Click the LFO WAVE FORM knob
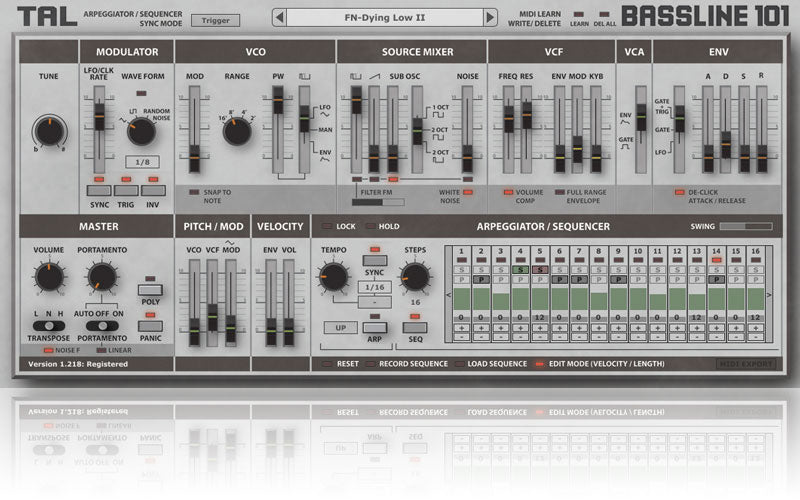800x500 pixels. [141, 131]
